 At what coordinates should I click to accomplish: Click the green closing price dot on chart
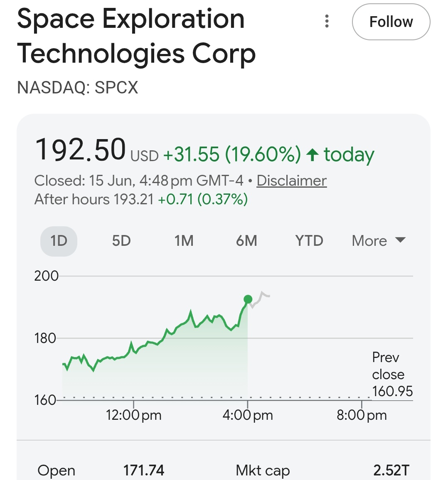248,299
